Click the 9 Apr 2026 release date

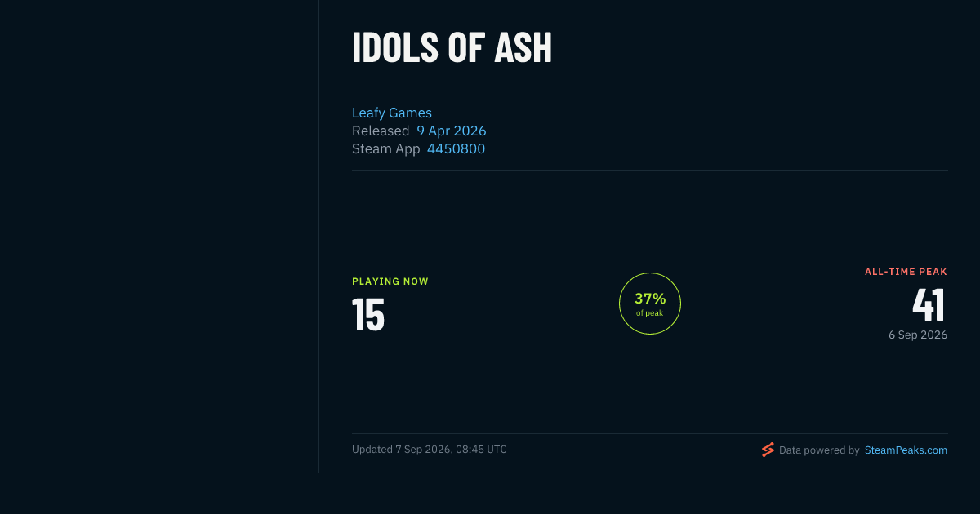pyautogui.click(x=452, y=131)
